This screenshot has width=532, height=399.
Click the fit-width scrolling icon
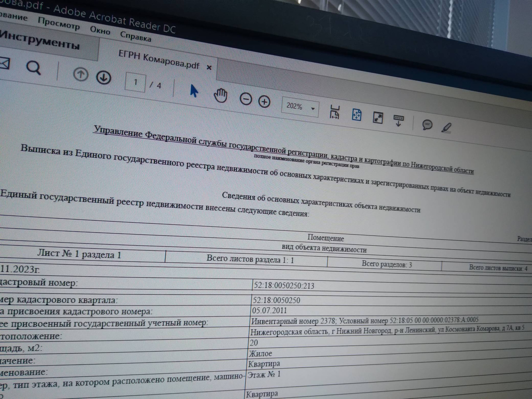(x=335, y=112)
